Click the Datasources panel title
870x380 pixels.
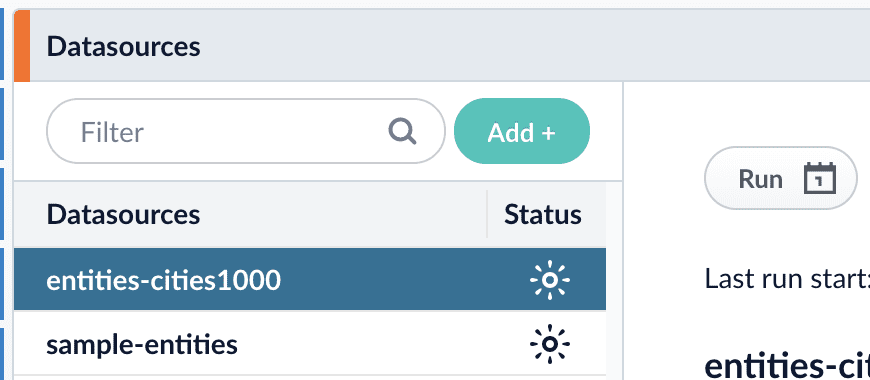(123, 46)
